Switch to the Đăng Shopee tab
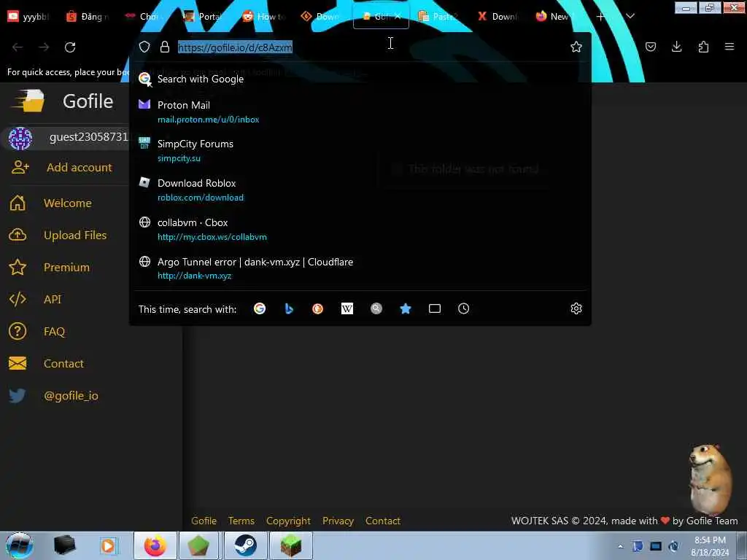Image resolution: width=747 pixels, height=560 pixels. (x=88, y=17)
